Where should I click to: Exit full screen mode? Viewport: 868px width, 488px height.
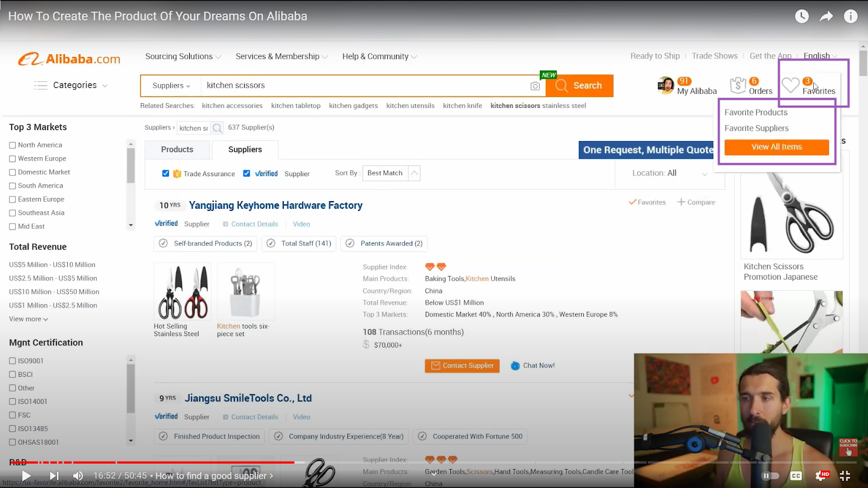pos(845,476)
